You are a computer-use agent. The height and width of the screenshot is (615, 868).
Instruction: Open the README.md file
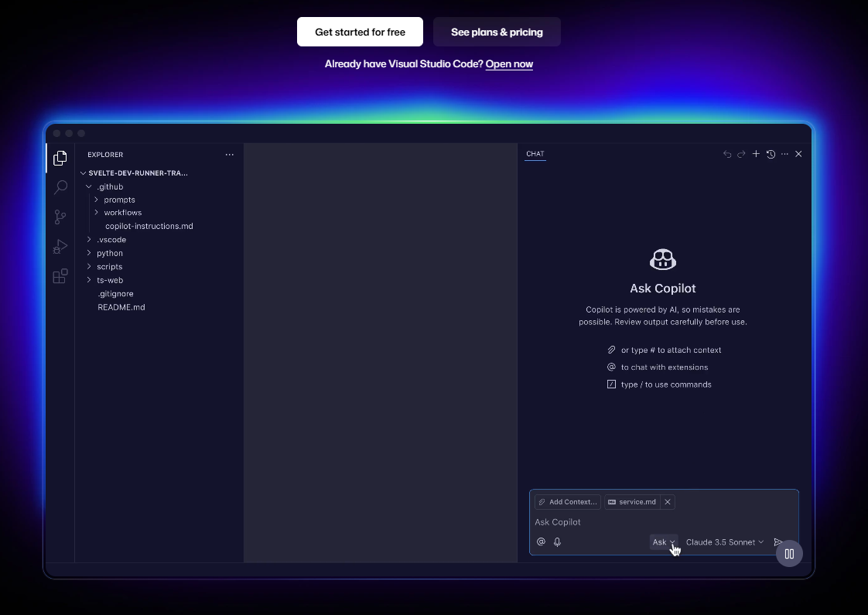point(121,307)
